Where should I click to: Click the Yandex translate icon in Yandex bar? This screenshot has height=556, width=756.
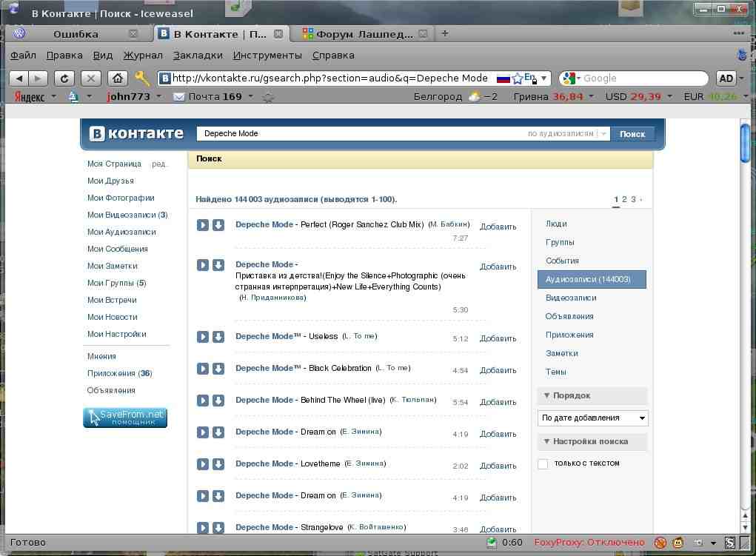point(73,96)
